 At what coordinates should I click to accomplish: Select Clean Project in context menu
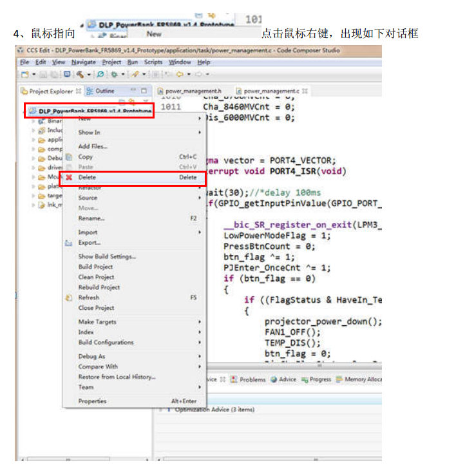coord(135,277)
